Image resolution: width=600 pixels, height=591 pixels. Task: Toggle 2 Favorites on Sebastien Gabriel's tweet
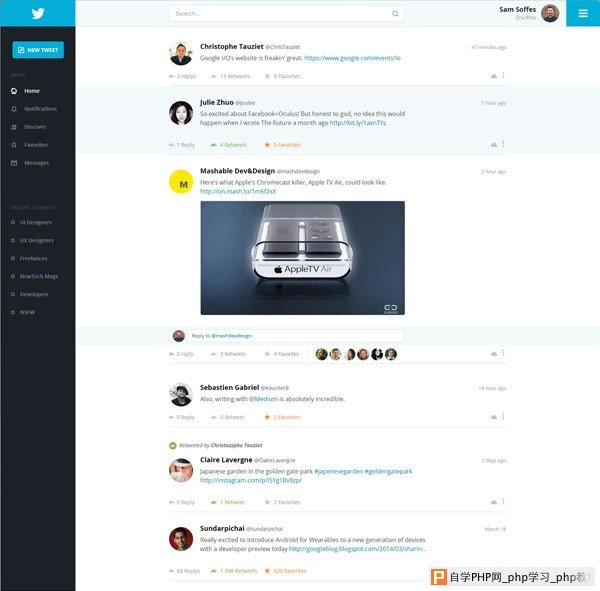(282, 417)
